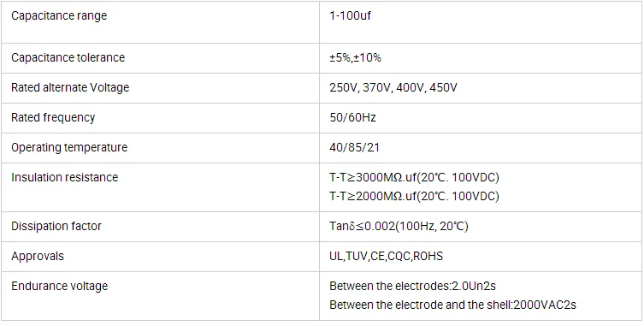Click the Insulation resistance label
The height and width of the screenshot is (326, 644).
click(x=64, y=177)
